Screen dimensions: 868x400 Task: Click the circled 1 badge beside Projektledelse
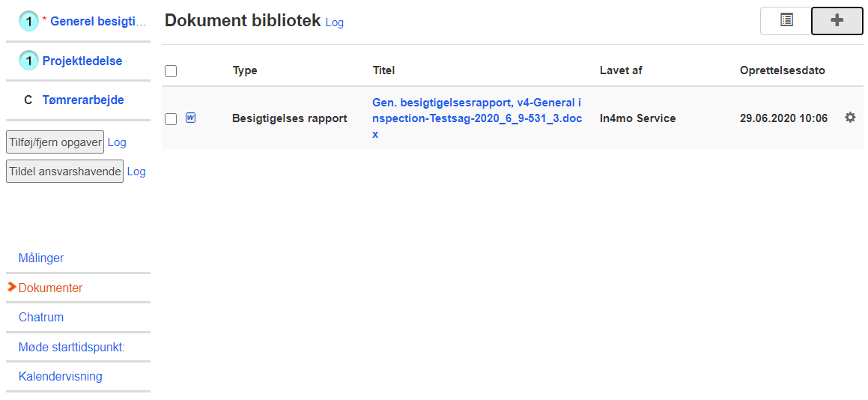(x=28, y=61)
